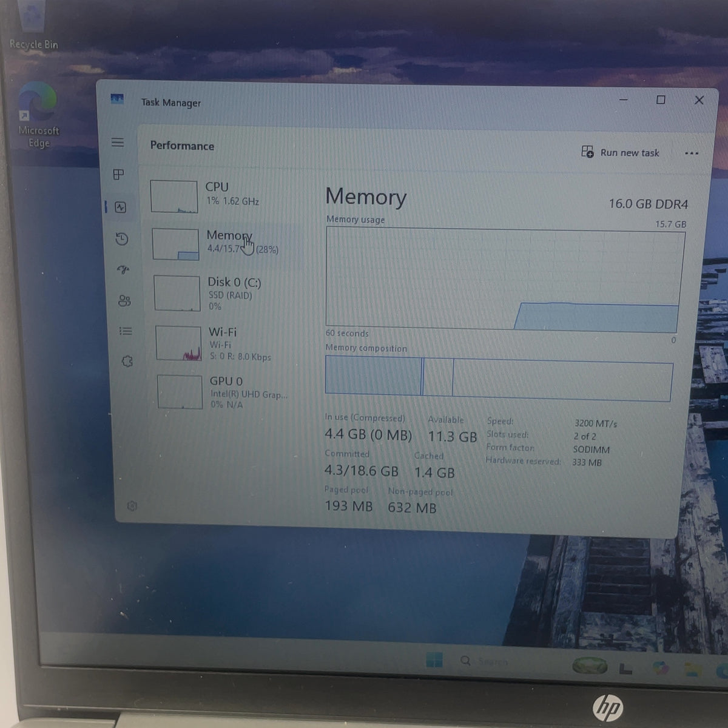Click the Committed value 4.3/18.6 GB
This screenshot has width=728, height=728.
362,471
